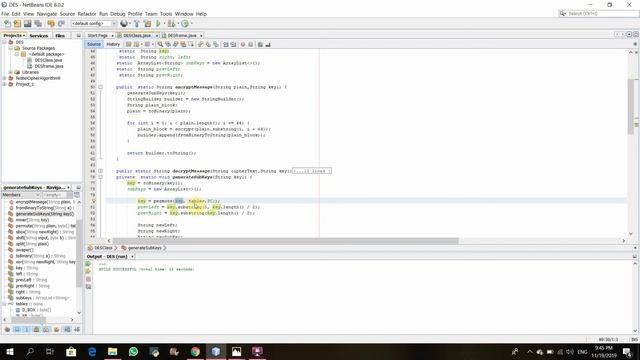The width and height of the screenshot is (640, 360).
Task: Open the Debug menu
Action: pyautogui.click(x=118, y=14)
